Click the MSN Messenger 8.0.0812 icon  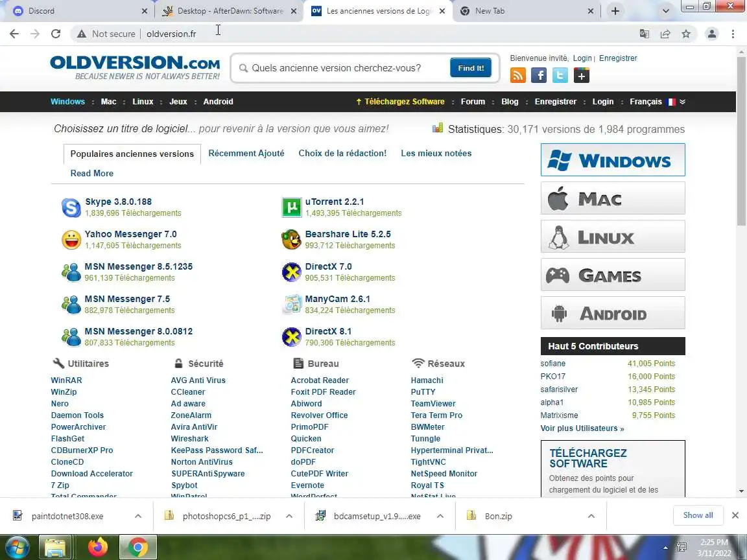click(x=71, y=337)
